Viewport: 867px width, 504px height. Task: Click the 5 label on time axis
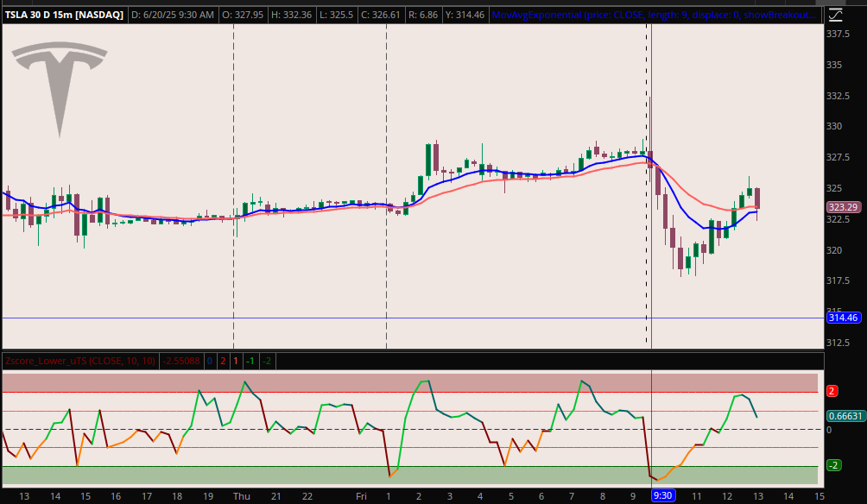tap(511, 496)
